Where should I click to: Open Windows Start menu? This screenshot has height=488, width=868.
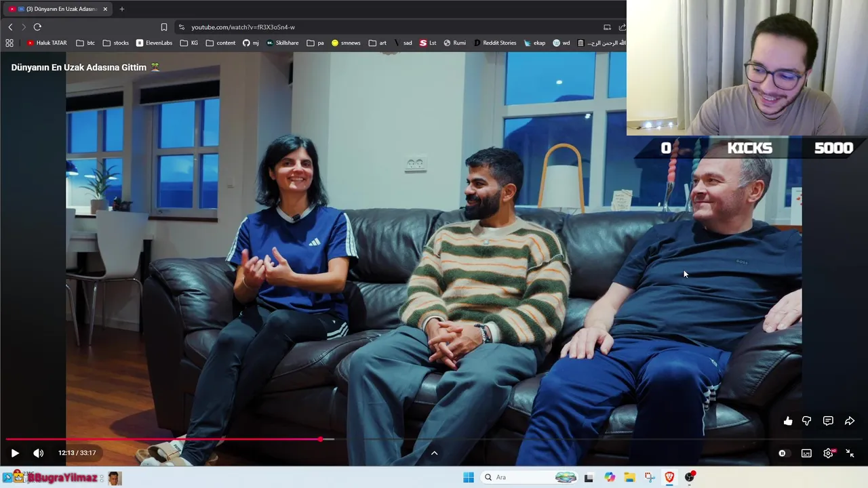468,477
